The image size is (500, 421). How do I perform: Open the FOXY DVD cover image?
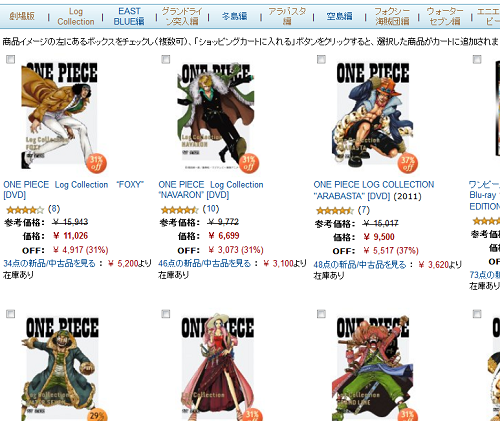coord(60,115)
